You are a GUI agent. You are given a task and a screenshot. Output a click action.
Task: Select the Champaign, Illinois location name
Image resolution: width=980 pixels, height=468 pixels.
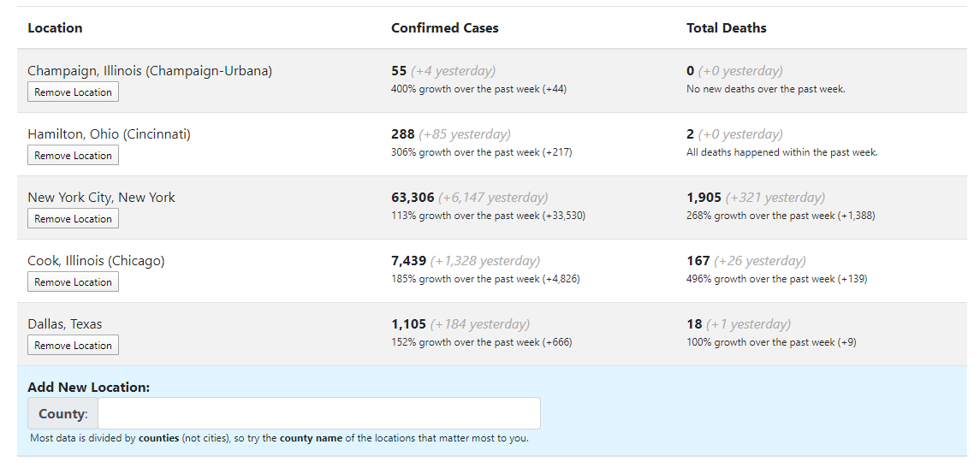click(150, 71)
